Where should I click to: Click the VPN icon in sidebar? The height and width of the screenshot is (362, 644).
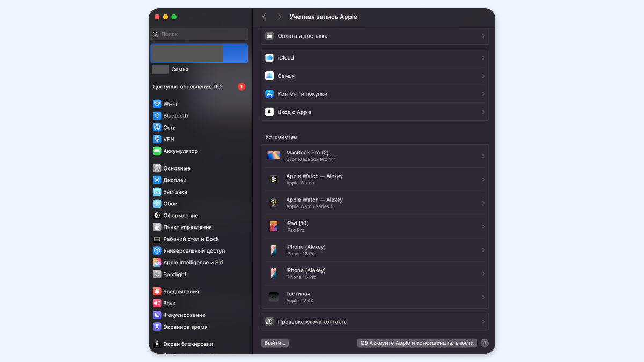coord(157,139)
